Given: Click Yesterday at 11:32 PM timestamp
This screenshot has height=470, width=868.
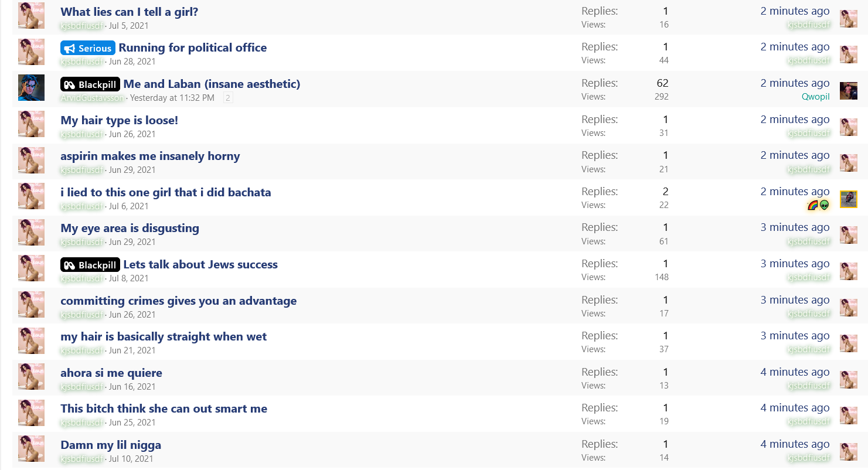Looking at the screenshot, I should pyautogui.click(x=172, y=98).
